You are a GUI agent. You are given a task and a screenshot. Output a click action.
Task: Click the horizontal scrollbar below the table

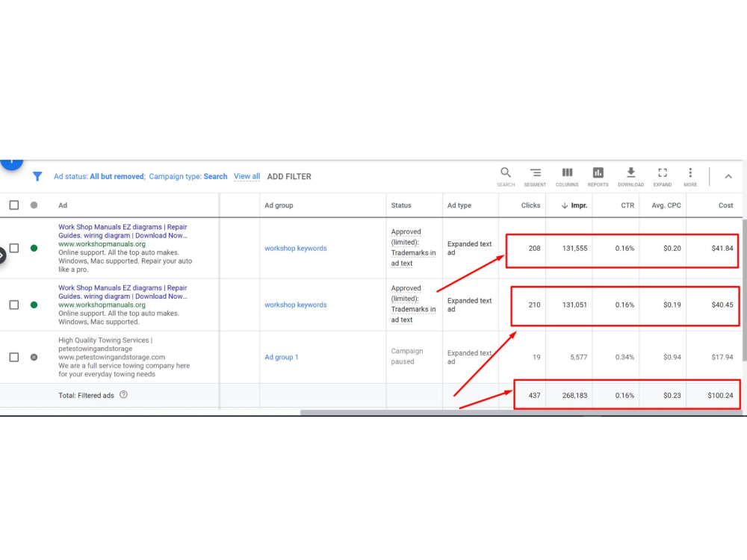[521, 412]
